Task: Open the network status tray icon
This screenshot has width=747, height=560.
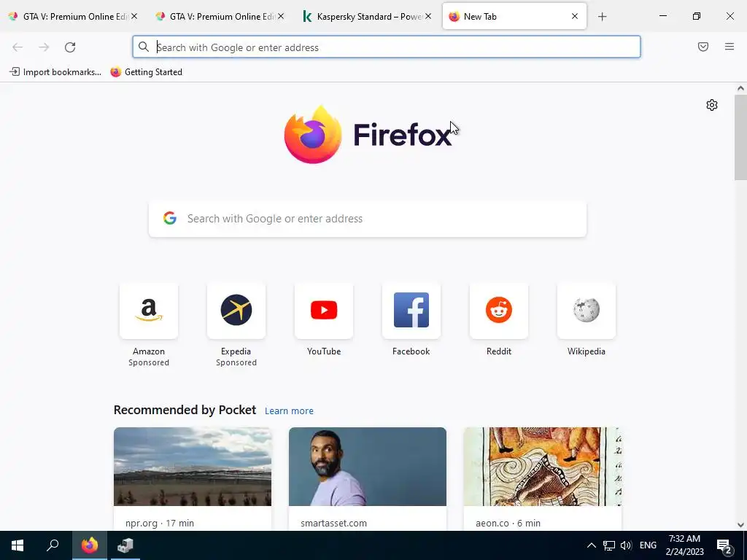Action: point(609,545)
